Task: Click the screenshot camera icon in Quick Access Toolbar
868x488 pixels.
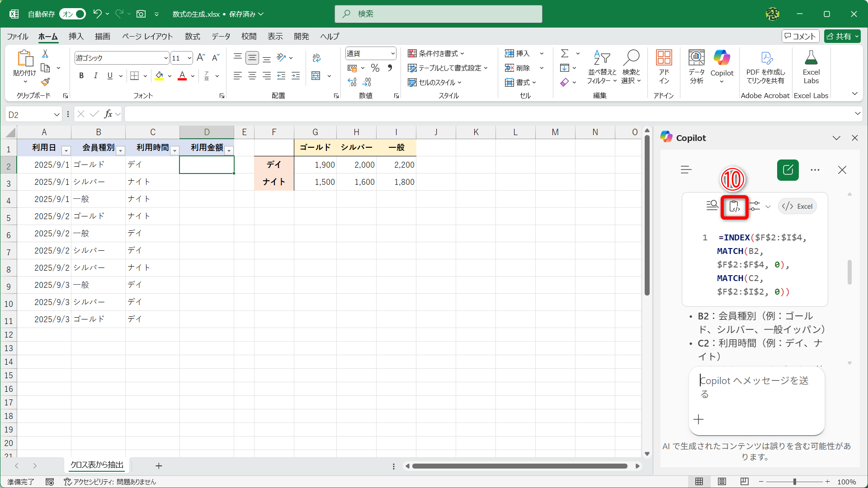Action: (141, 14)
